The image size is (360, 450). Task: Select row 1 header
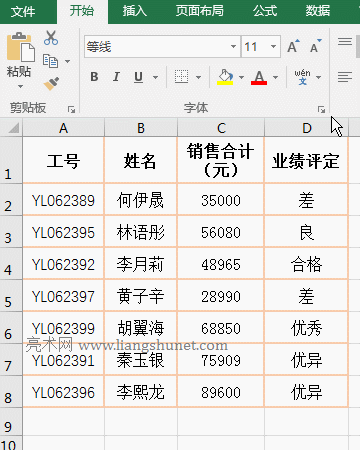pyautogui.click(x=11, y=160)
